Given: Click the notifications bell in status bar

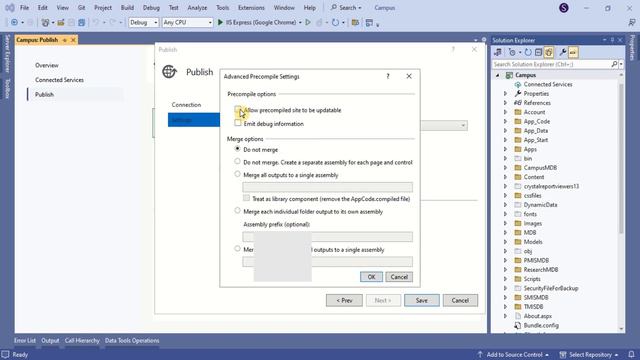Looking at the screenshot, I should (x=631, y=355).
